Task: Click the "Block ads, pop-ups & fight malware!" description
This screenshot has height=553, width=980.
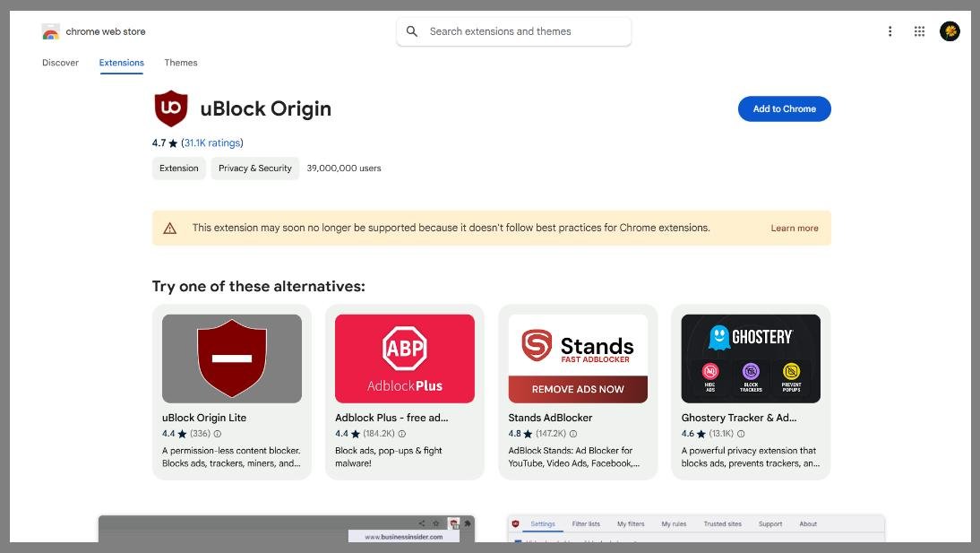Action: [389, 457]
